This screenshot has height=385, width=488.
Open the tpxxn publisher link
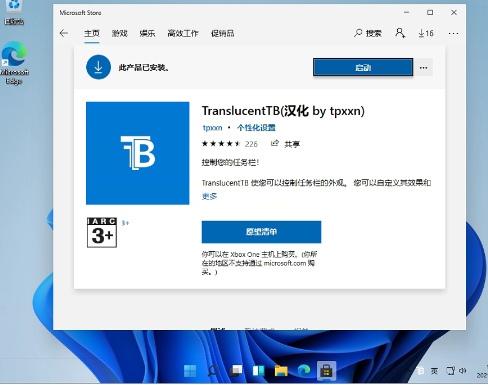coord(212,128)
